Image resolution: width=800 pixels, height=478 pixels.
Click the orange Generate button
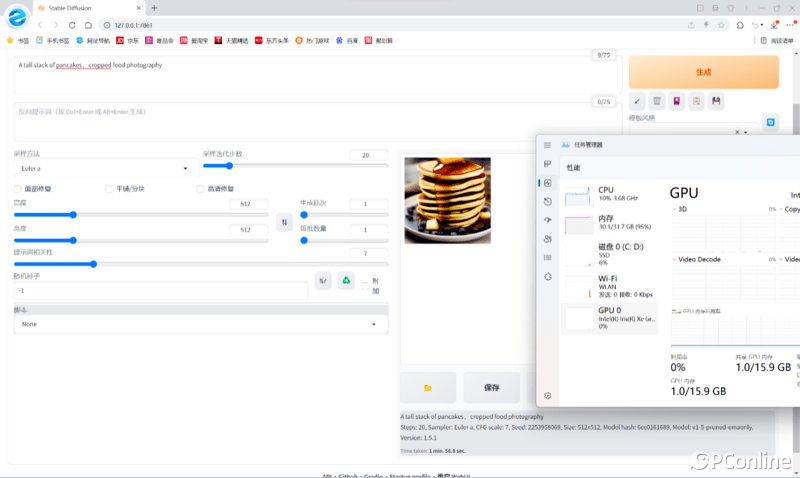(x=703, y=72)
